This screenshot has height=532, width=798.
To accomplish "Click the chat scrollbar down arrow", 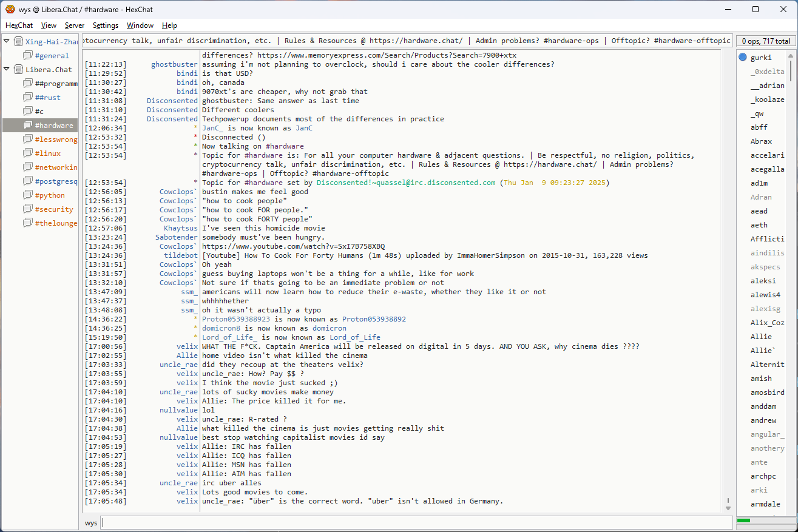I will point(728,508).
